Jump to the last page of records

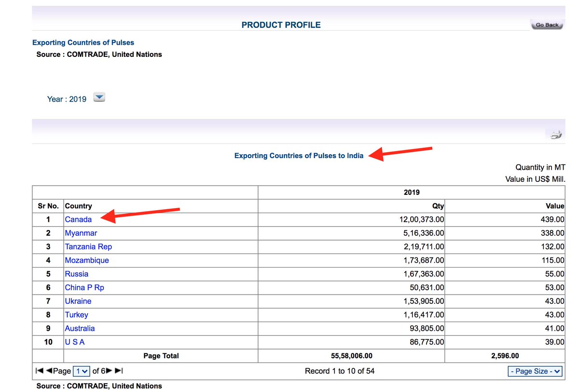point(116,371)
